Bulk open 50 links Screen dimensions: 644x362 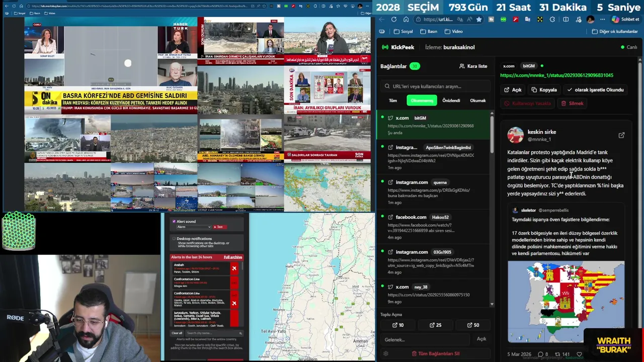(x=473, y=325)
